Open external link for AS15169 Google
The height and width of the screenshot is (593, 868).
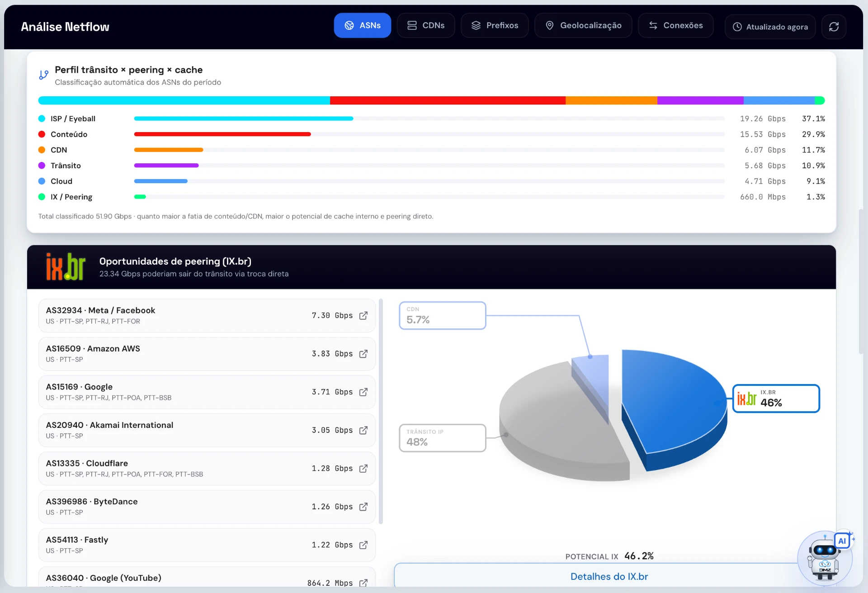coord(363,392)
